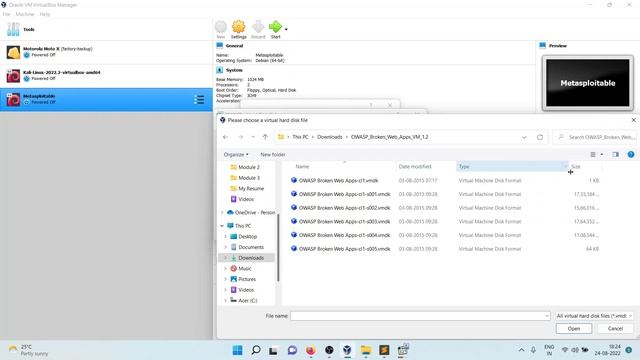640x360 pixels.
Task: Click the green Start arrow icon
Action: (x=275, y=27)
